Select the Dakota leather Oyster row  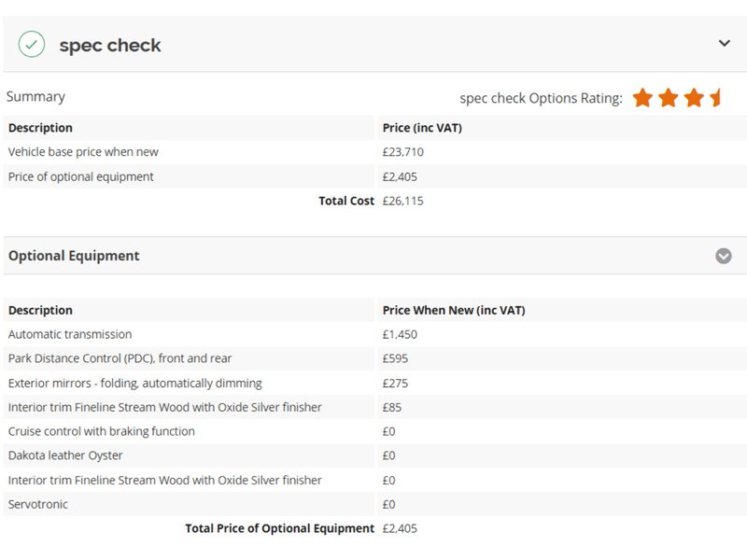click(x=375, y=455)
